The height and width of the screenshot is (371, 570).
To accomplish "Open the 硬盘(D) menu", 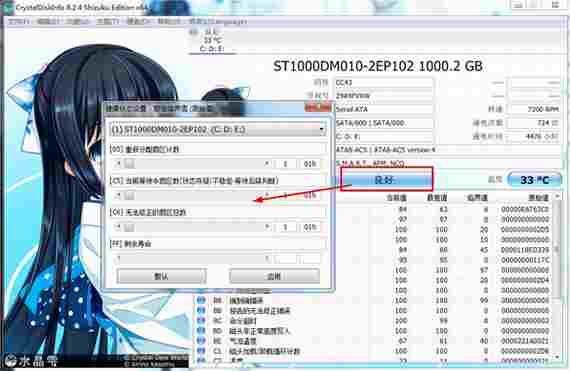I will click(x=138, y=22).
